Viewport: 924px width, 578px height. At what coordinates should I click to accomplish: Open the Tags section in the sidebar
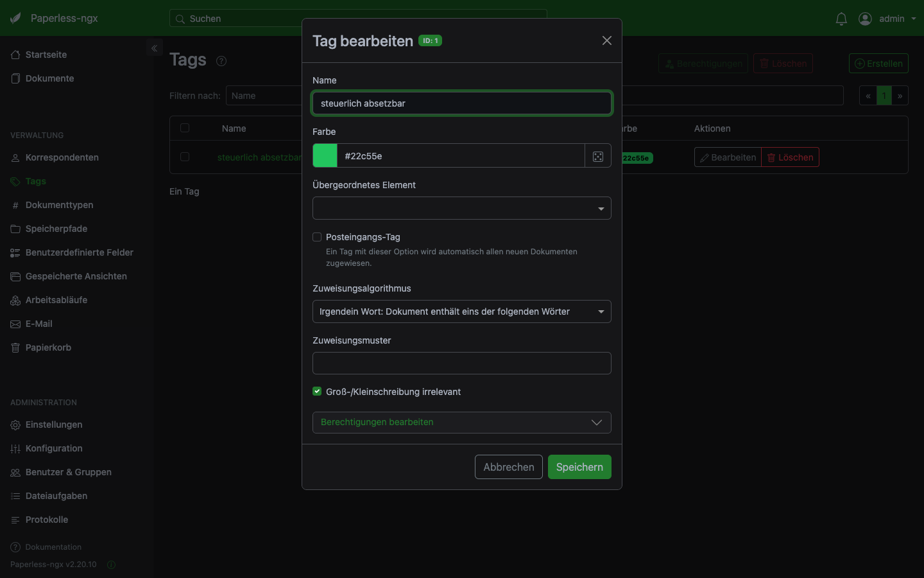point(35,181)
